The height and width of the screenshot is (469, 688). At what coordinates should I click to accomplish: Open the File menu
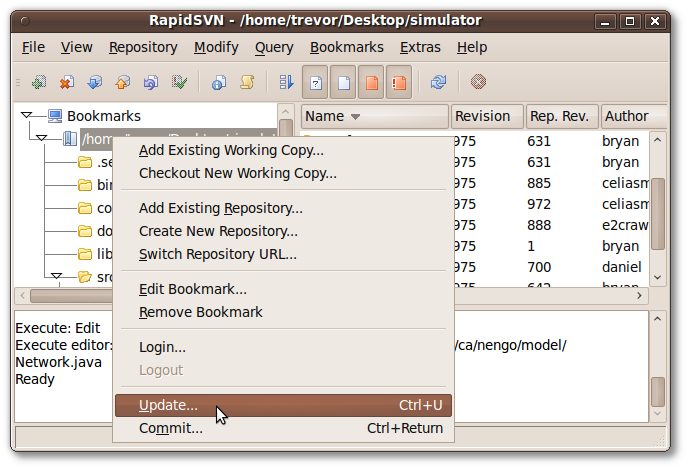point(33,47)
